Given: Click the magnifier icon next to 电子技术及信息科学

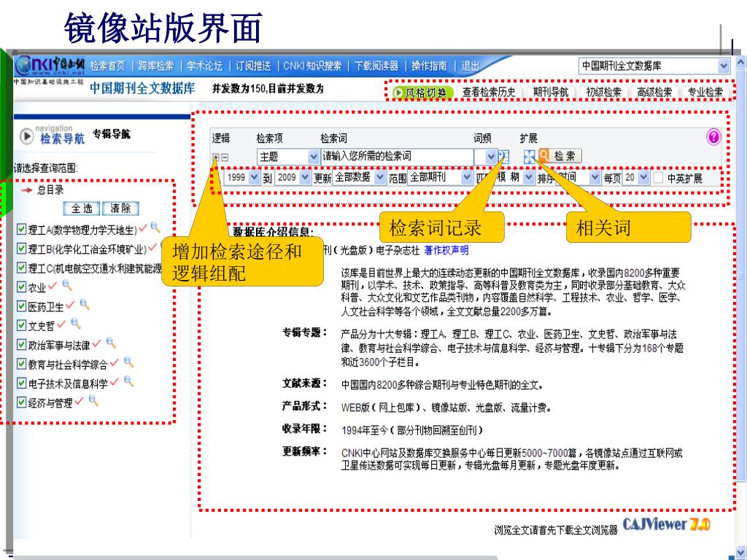Looking at the screenshot, I should tap(128, 381).
